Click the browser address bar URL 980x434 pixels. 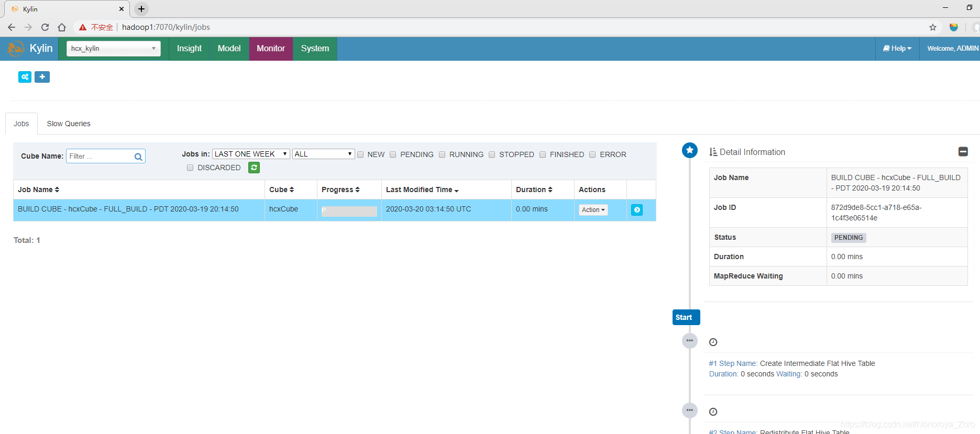166,27
